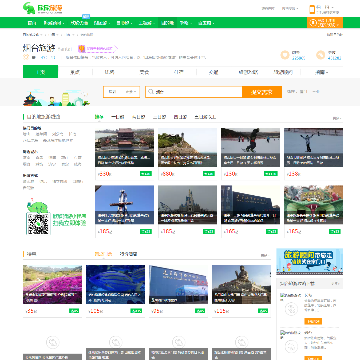
Task: Click the orange search button
Action: tap(262, 92)
